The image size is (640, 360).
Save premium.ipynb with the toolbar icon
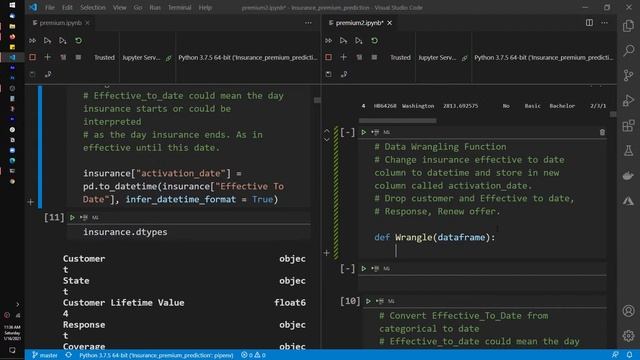pos(32,74)
